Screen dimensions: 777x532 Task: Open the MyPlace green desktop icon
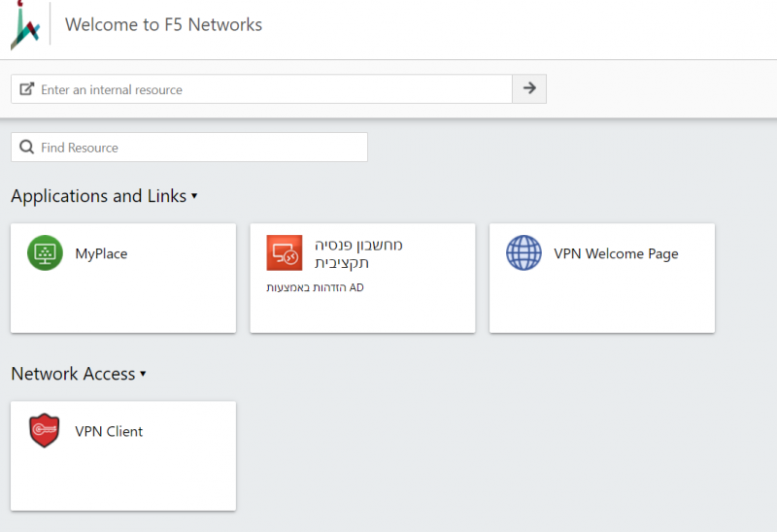45,252
